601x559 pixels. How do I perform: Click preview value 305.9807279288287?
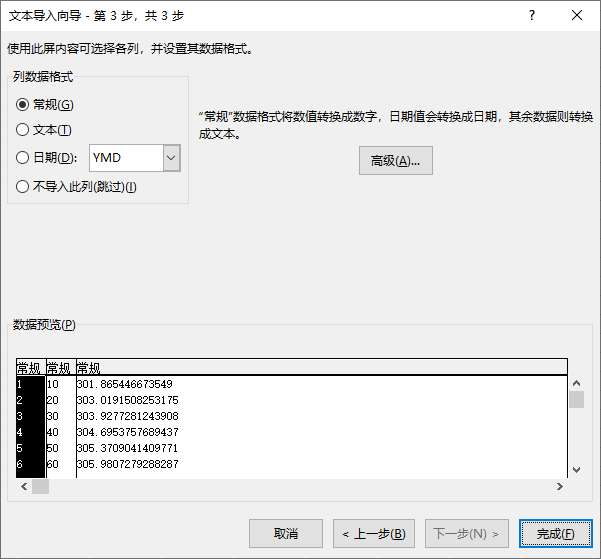click(128, 464)
